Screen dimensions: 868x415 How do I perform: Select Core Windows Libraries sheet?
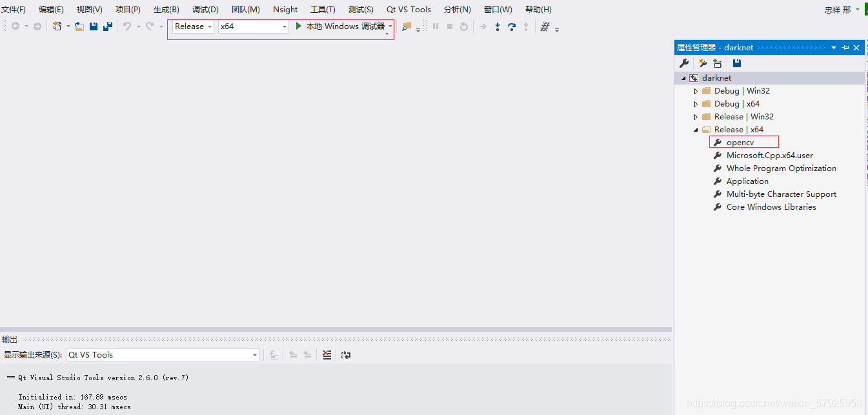pos(771,207)
